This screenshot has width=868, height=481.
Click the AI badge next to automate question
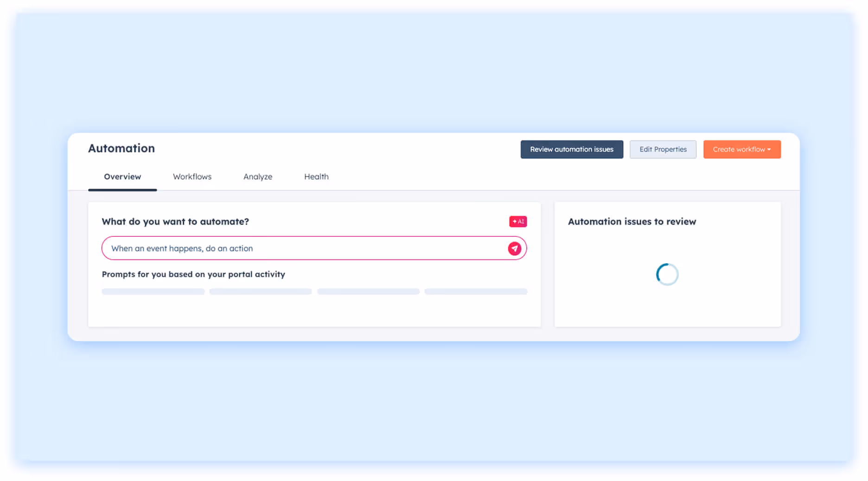(518, 222)
